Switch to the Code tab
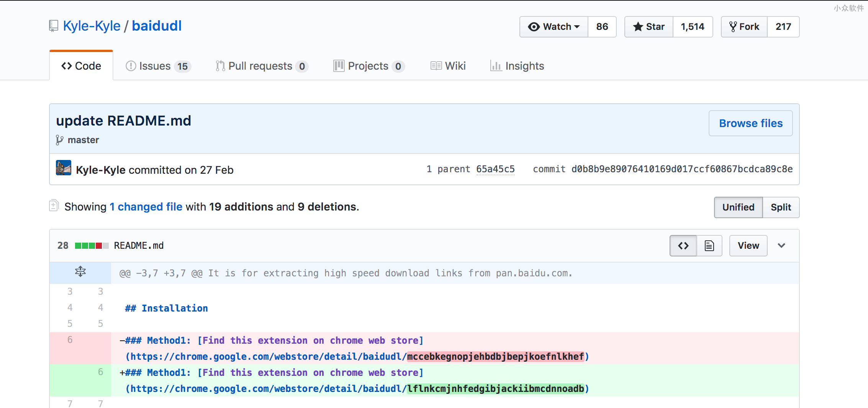 point(81,66)
